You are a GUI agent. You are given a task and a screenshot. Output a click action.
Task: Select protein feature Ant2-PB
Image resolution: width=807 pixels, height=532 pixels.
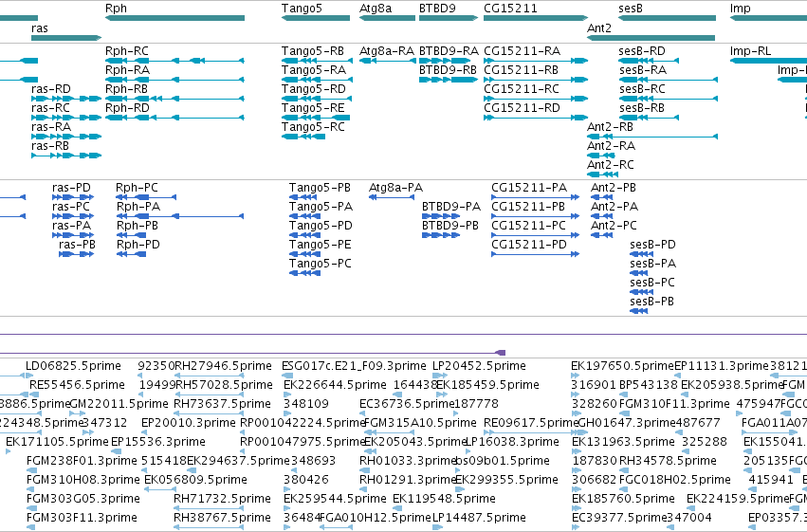[x=601, y=197]
